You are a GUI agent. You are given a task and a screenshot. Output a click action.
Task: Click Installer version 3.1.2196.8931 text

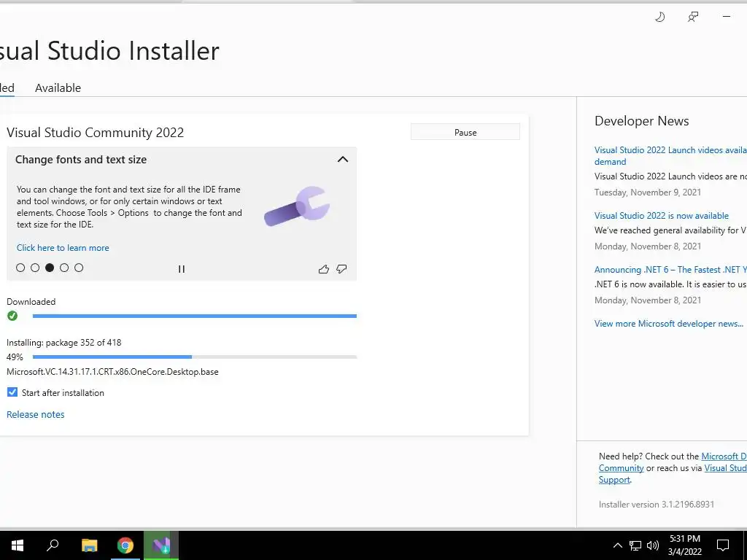[656, 505]
